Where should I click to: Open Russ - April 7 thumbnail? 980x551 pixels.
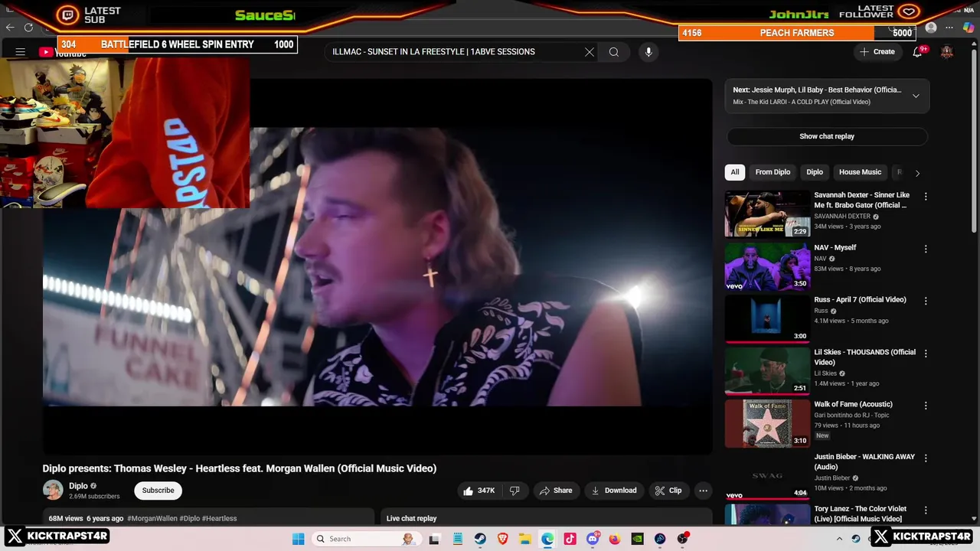click(x=767, y=318)
